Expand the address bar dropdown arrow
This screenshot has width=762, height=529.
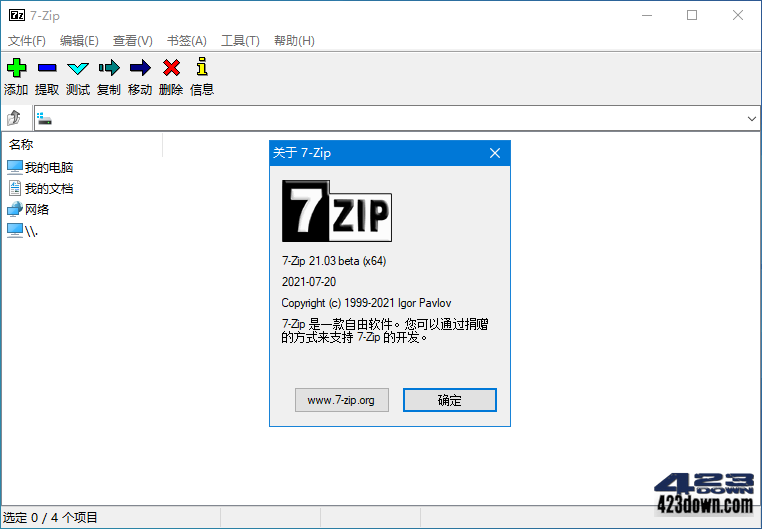[751, 119]
